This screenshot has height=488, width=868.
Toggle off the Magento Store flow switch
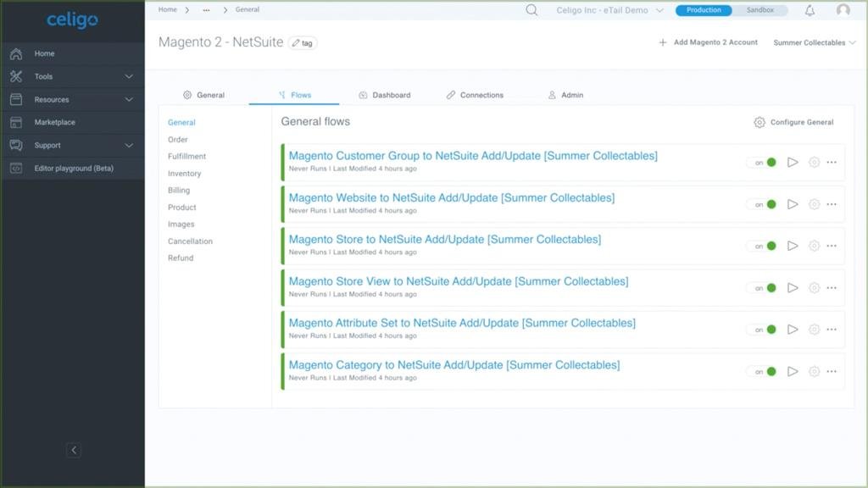[764, 246]
